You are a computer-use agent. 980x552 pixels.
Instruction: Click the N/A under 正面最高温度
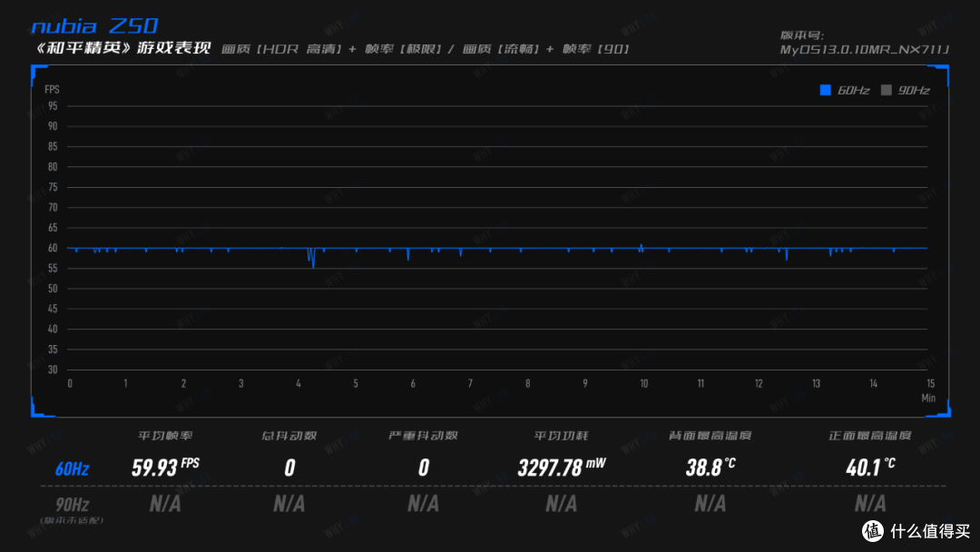coord(870,503)
